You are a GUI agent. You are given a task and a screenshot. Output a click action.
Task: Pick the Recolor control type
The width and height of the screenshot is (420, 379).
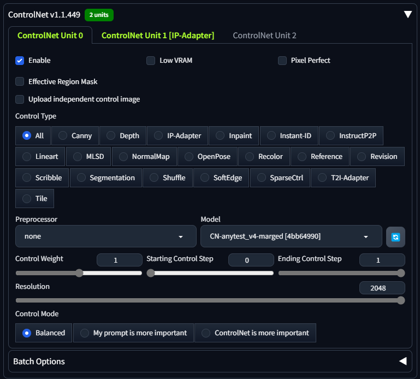[264, 156]
